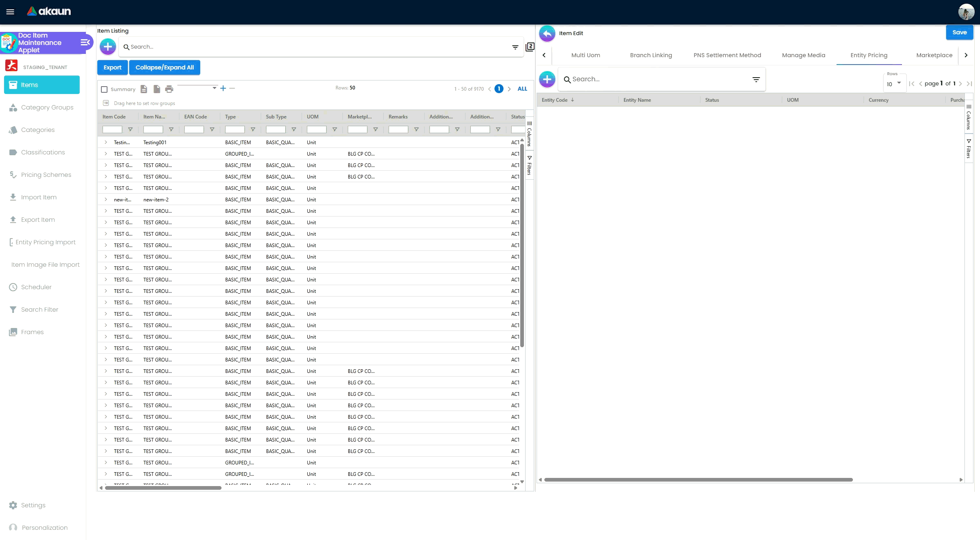Open the main hamburger menu
980x540 pixels.
click(10, 12)
